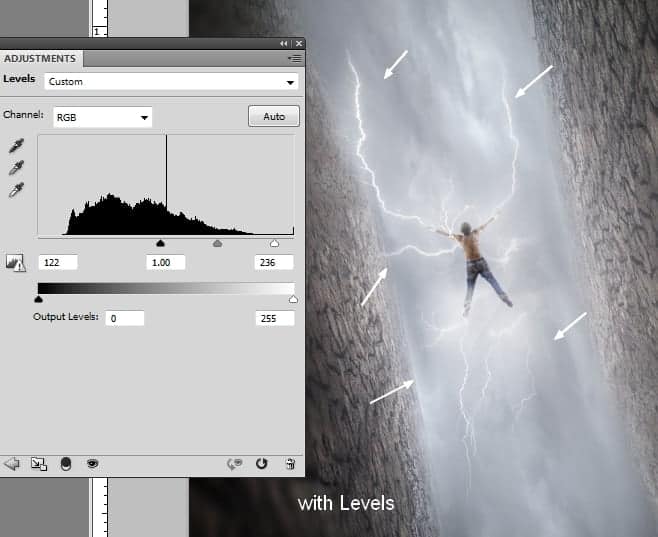Select the white point eyedropper
The image size is (658, 537).
pos(16,190)
